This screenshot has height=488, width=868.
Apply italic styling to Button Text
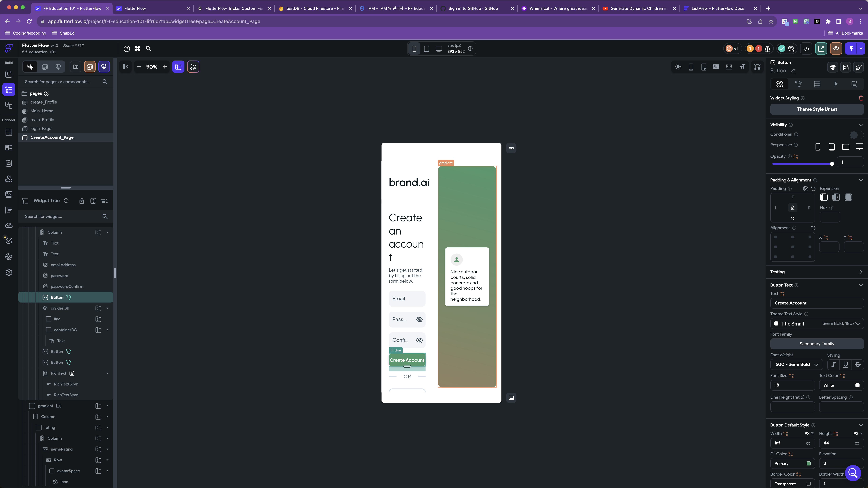coord(833,364)
